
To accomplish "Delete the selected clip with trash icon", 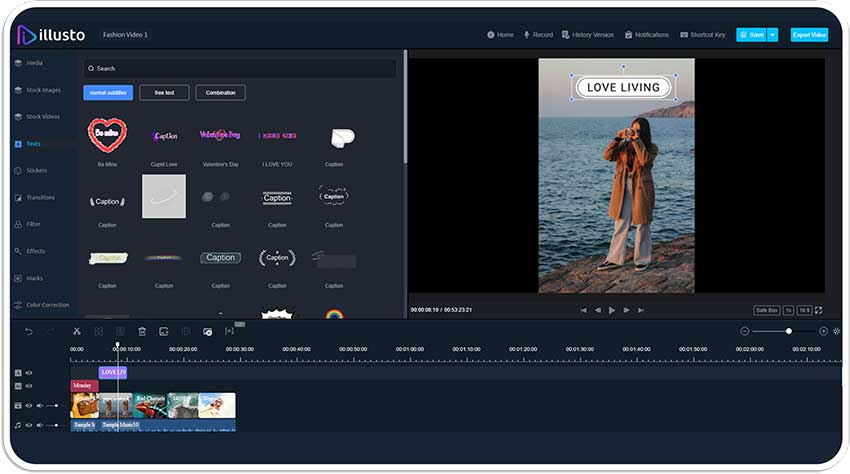I will 142,331.
